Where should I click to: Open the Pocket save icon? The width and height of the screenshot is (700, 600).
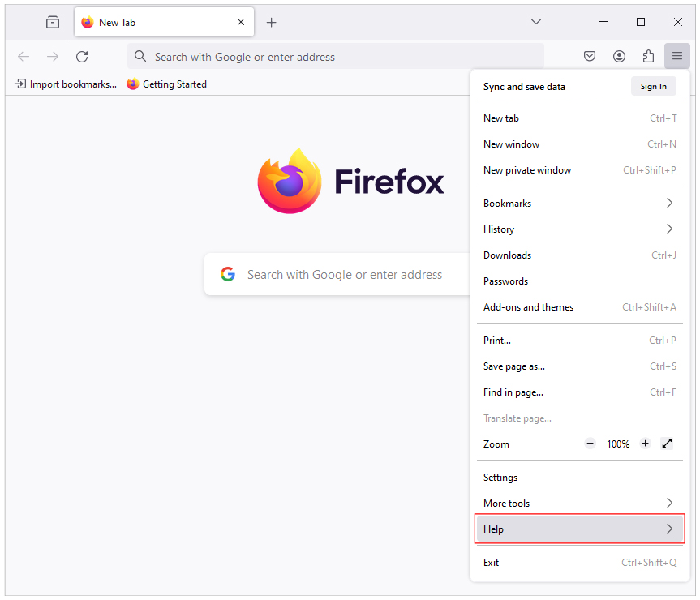pyautogui.click(x=590, y=56)
